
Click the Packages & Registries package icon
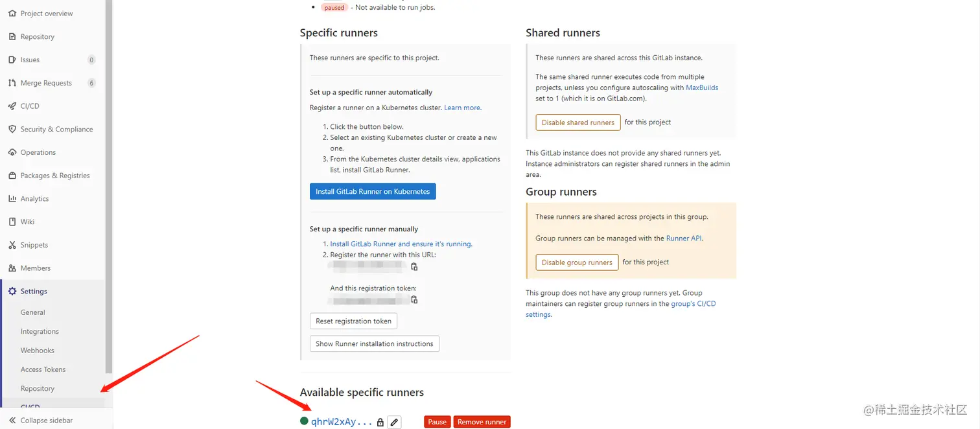point(12,176)
